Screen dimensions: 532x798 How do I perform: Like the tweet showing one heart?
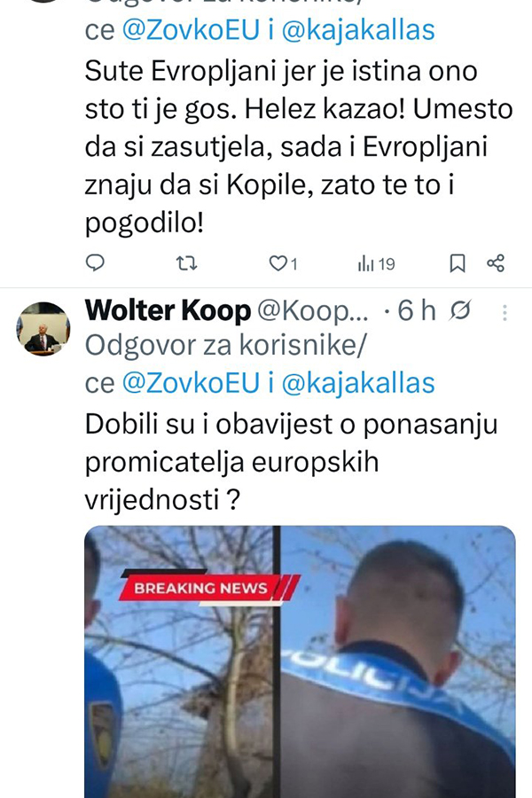(x=283, y=263)
